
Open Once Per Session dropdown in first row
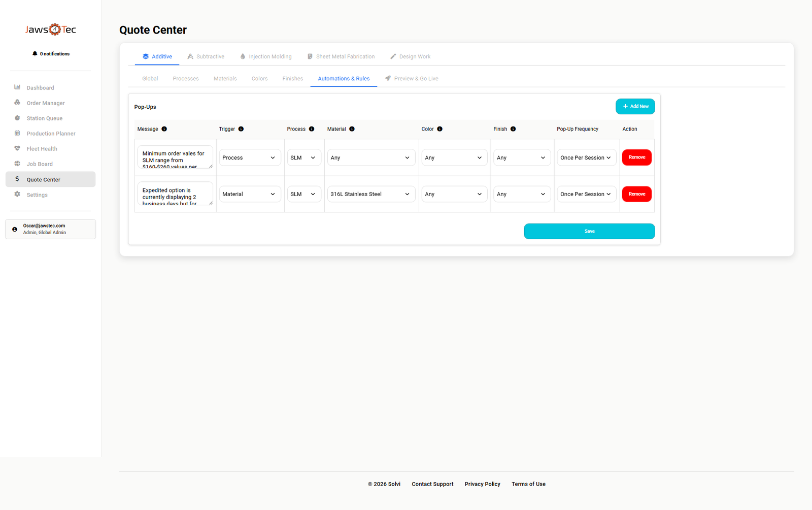[x=587, y=157]
